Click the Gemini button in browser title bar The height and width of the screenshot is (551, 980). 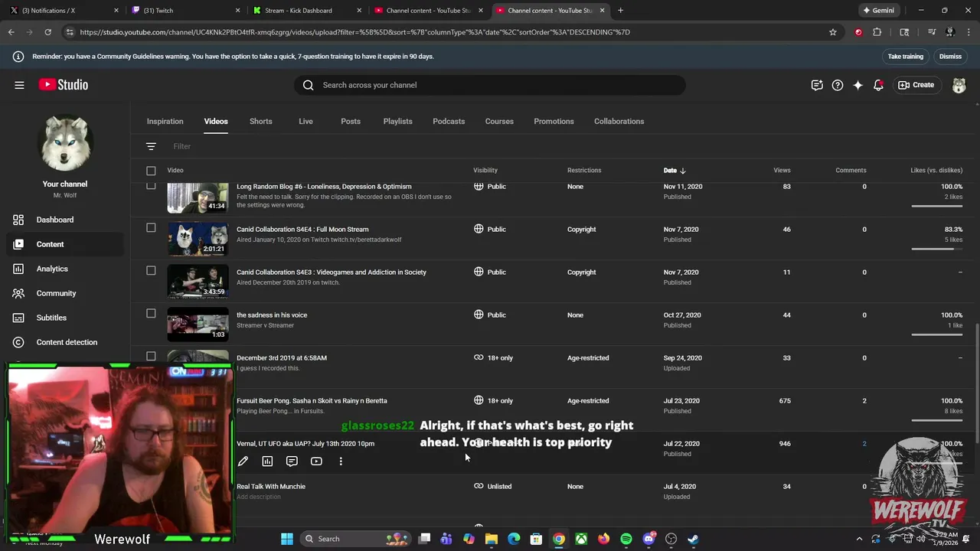(x=878, y=11)
